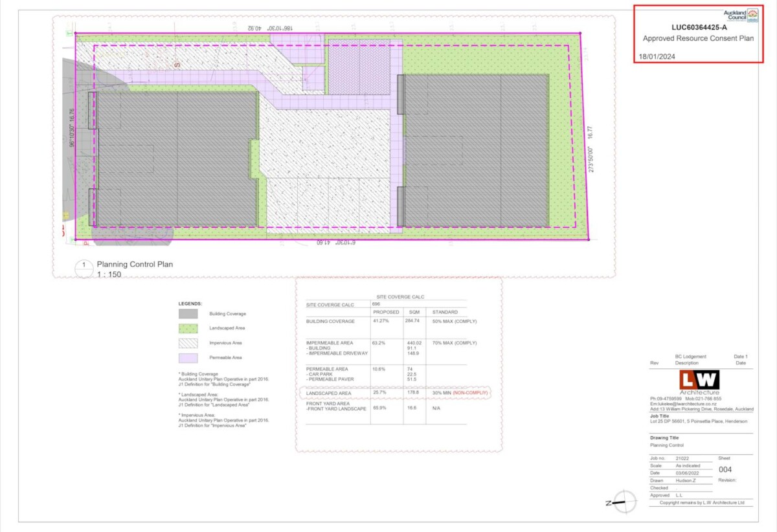
Task: Click the 148.9 driveway sqm value
Action: [x=412, y=353]
